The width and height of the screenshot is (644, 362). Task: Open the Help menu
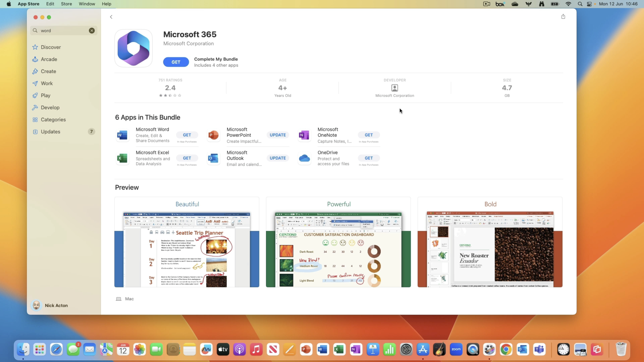tap(107, 4)
